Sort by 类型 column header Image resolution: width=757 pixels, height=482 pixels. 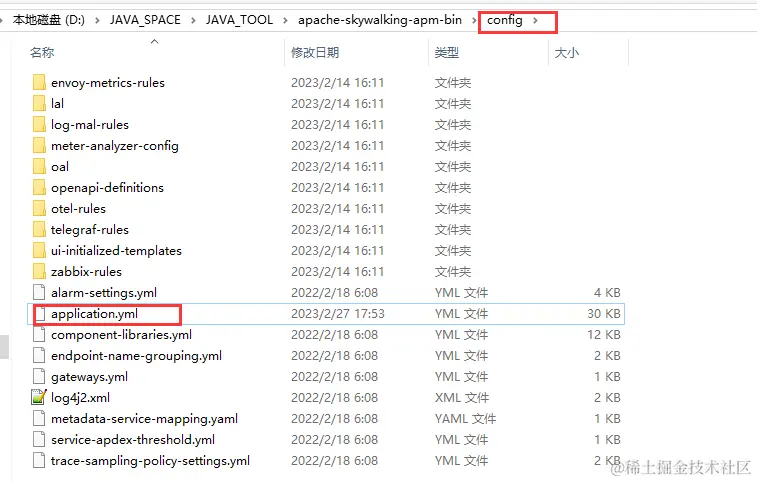click(447, 52)
